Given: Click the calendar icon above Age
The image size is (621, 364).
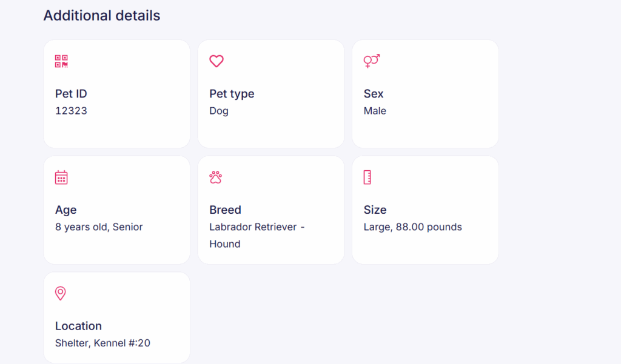Looking at the screenshot, I should point(61,177).
